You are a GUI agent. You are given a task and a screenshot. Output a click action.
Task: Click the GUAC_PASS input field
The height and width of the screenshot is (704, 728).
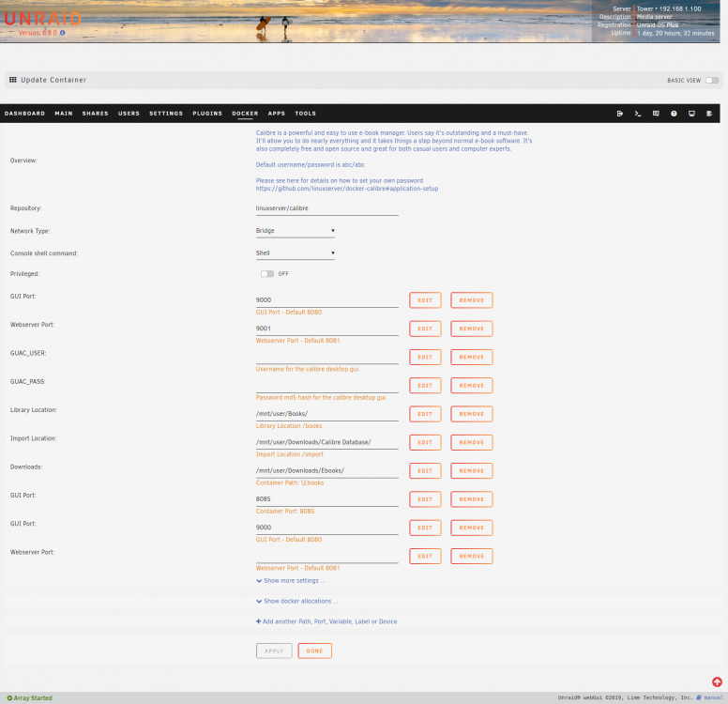point(326,385)
